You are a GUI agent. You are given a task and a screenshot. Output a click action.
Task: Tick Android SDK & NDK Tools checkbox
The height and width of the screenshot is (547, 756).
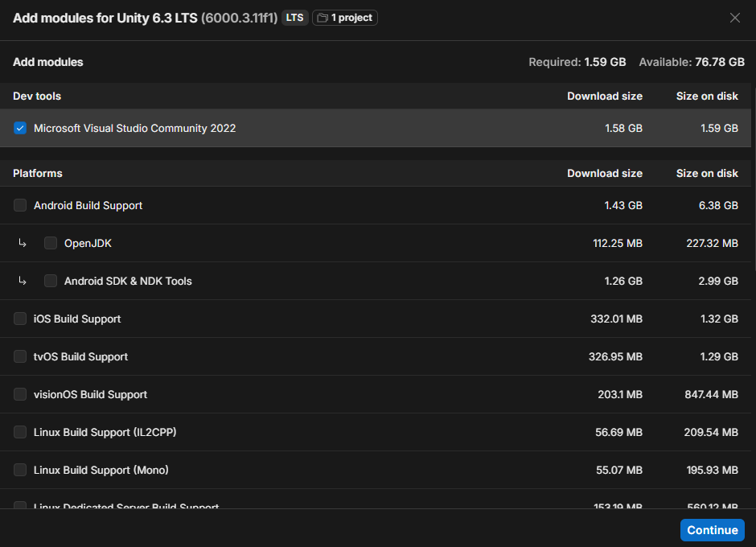click(51, 281)
